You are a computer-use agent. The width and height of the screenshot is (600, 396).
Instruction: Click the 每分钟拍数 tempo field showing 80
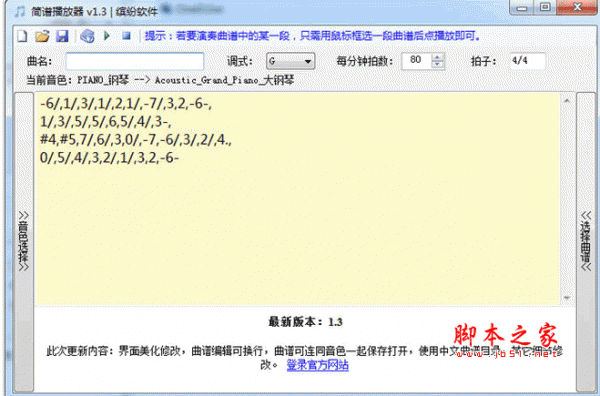point(416,60)
